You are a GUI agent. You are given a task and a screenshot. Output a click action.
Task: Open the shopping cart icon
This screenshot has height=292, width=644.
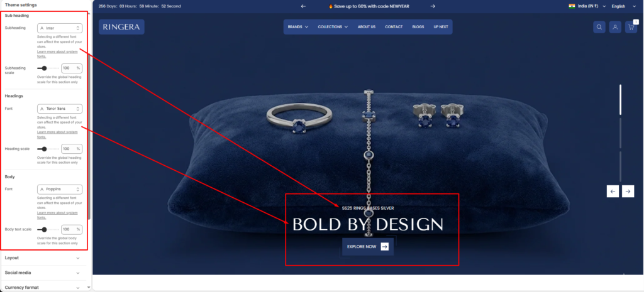click(x=631, y=27)
